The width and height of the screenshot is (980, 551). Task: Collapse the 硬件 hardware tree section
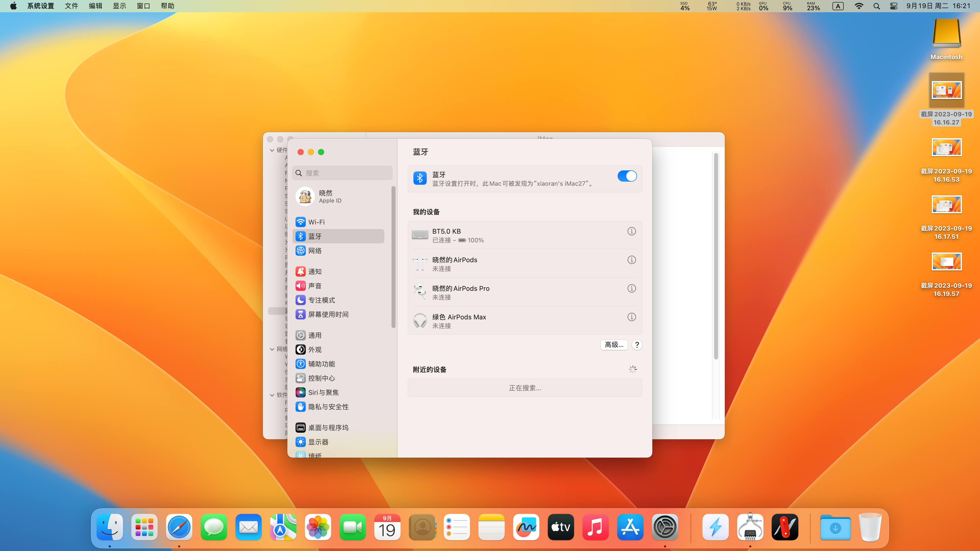272,150
